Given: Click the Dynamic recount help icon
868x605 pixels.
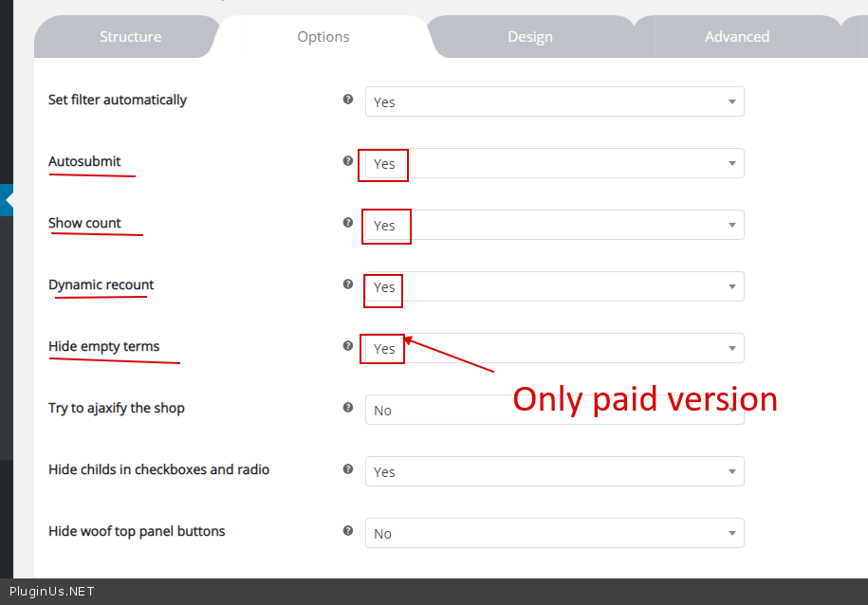Looking at the screenshot, I should [348, 284].
